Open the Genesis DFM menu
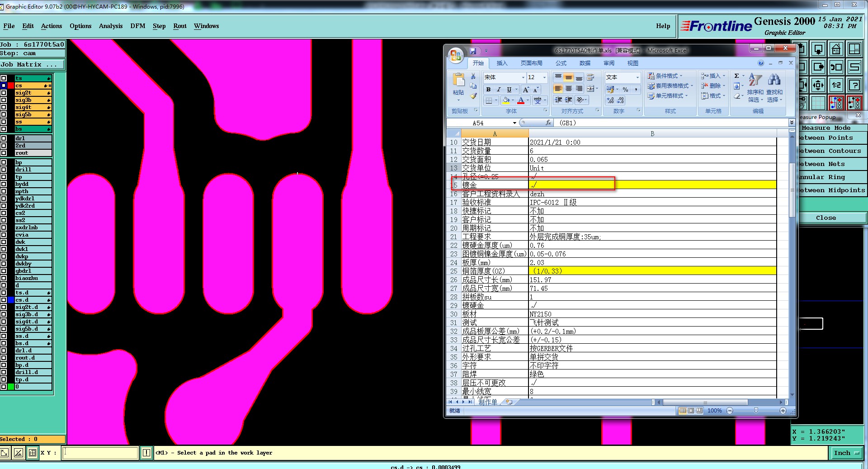The width and height of the screenshot is (868, 469). pyautogui.click(x=138, y=26)
